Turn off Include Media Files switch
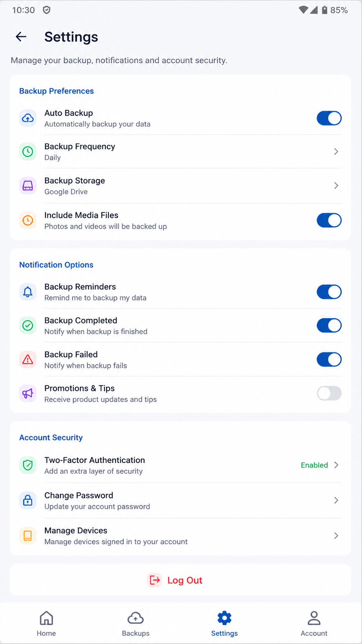 pyautogui.click(x=329, y=220)
